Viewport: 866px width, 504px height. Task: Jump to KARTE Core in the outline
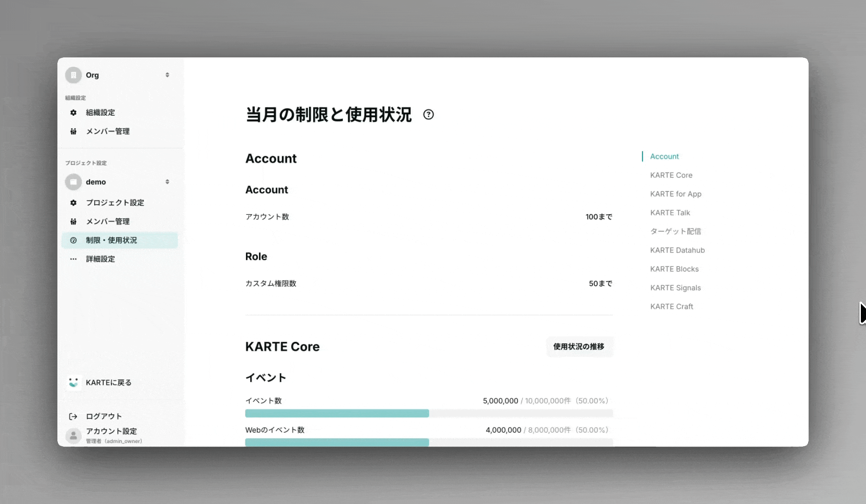tap(671, 175)
